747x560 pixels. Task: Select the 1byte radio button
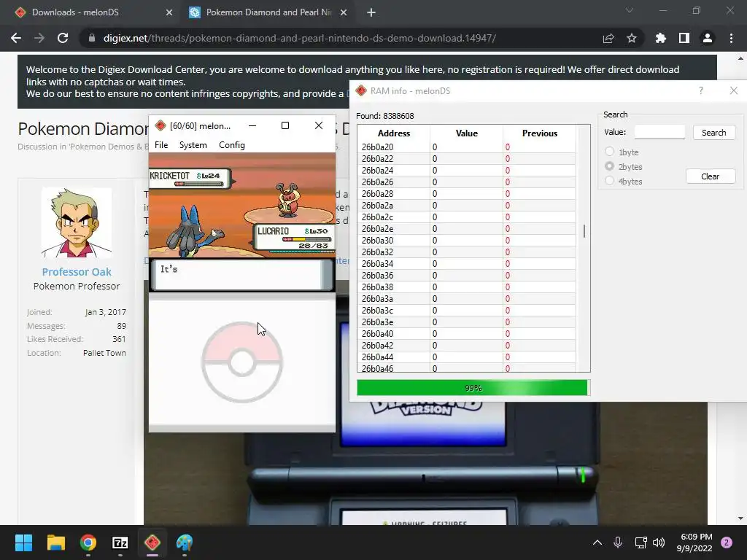tap(609, 152)
